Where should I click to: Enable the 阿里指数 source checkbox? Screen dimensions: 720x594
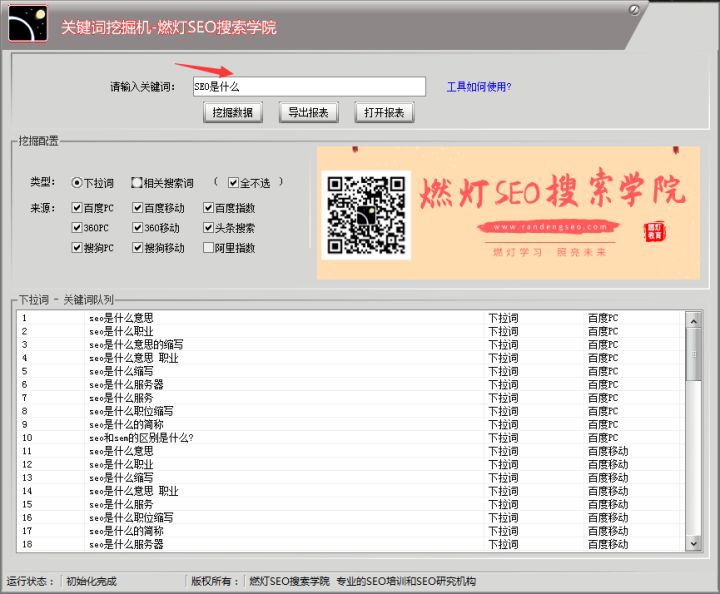point(208,248)
